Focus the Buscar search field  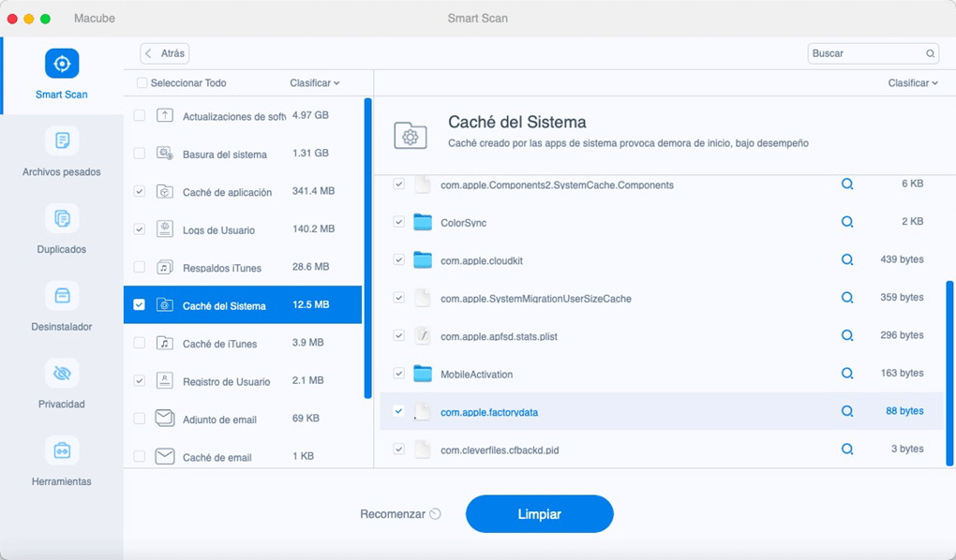point(874,53)
